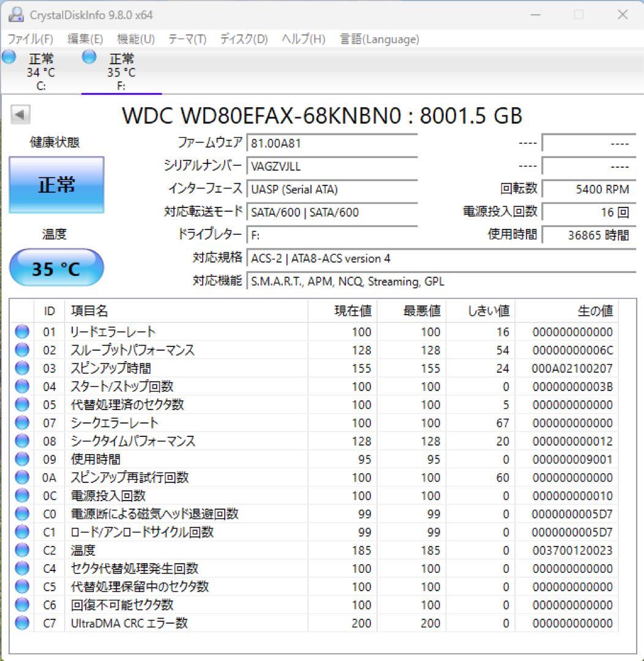Click the status orb for drive F:
Screen dimensions: 644x661
89,56
